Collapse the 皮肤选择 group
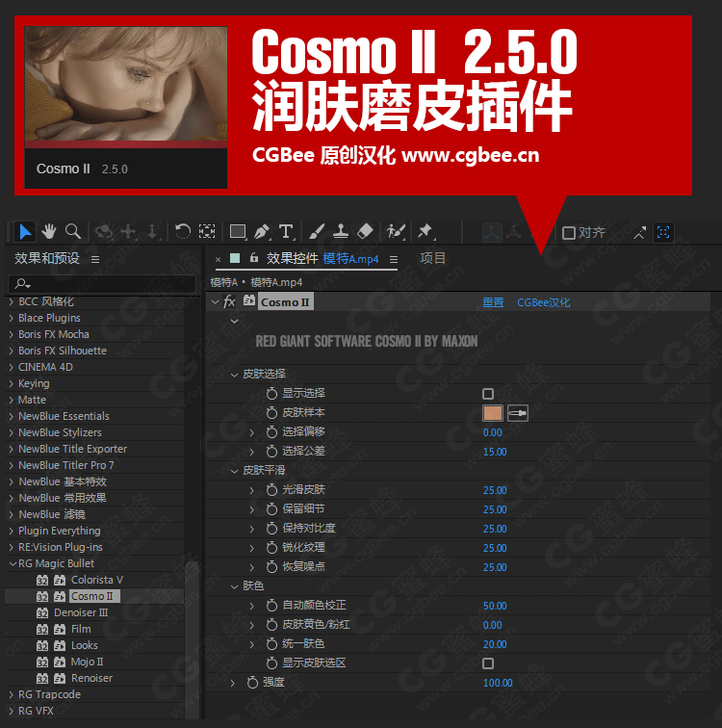This screenshot has height=728, width=722. point(234,375)
